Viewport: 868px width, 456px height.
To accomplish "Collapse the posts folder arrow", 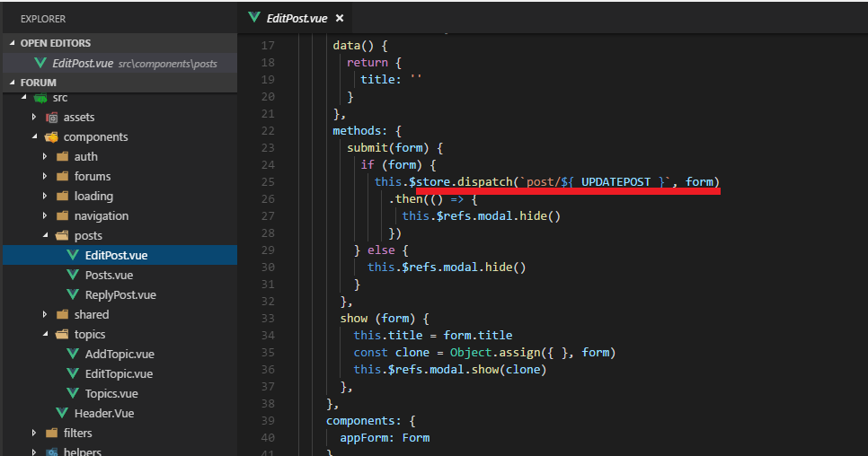I will tap(45, 235).
